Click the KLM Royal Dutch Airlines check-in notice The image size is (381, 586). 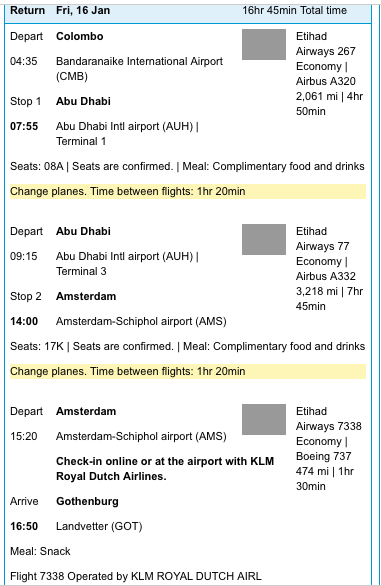(x=165, y=469)
